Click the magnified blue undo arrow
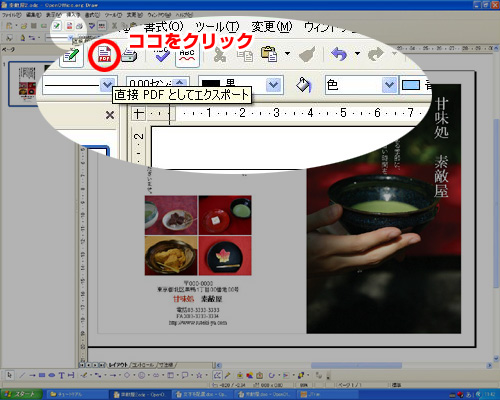This screenshot has height=400, width=500. pos(339,53)
